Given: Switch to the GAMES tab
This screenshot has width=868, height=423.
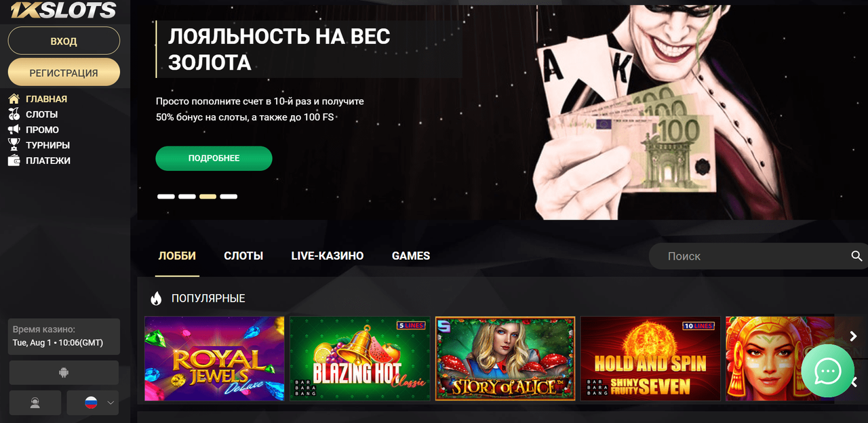Looking at the screenshot, I should (x=411, y=256).
